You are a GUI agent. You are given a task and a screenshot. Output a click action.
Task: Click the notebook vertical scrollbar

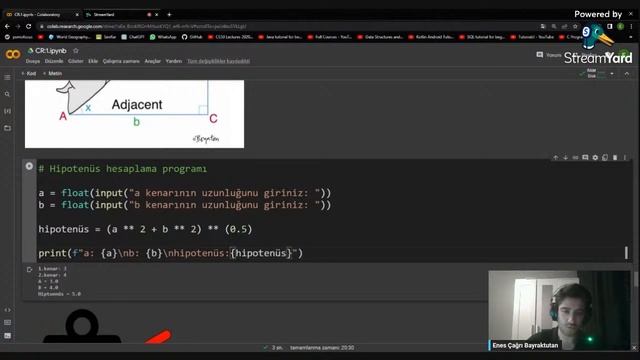tap(636, 279)
